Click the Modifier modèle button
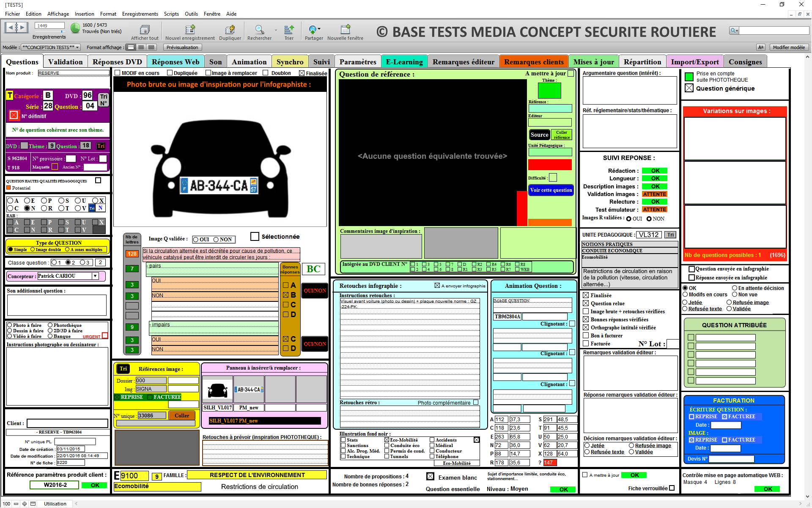The image size is (812, 508). pos(789,47)
